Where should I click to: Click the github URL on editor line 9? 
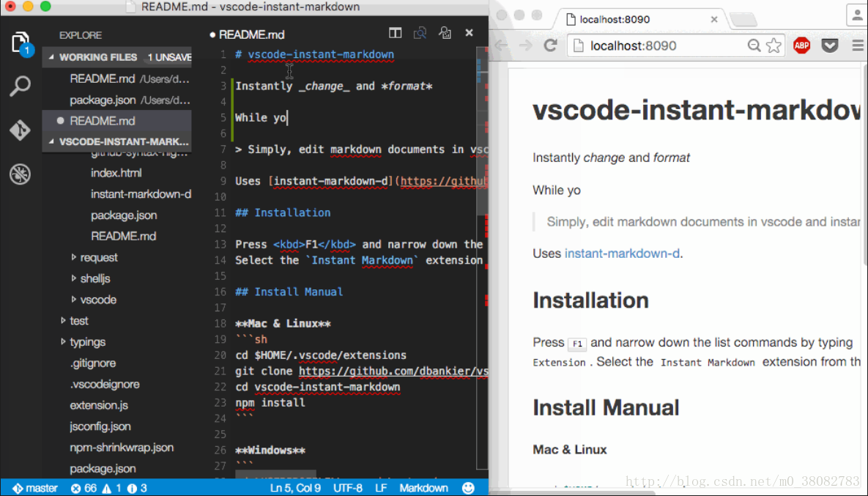pyautogui.click(x=444, y=181)
